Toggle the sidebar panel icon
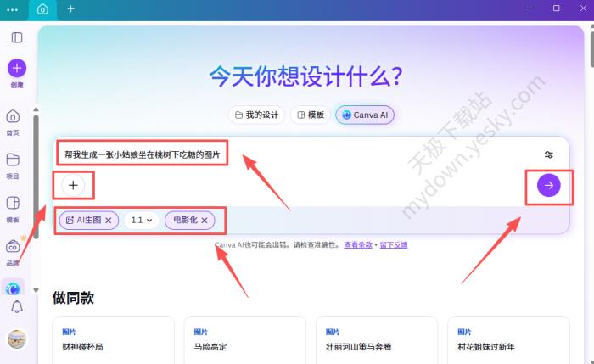This screenshot has width=594, height=364. (x=17, y=37)
